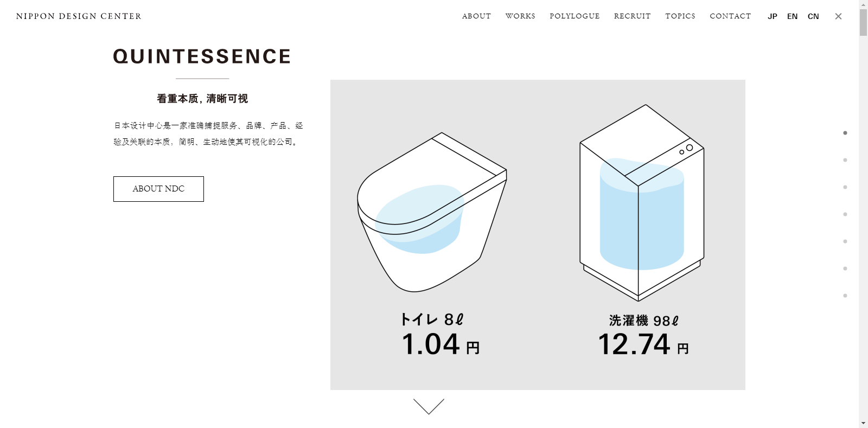The height and width of the screenshot is (428, 868).
Task: Click the toilet illustration in the image
Action: 432,212
